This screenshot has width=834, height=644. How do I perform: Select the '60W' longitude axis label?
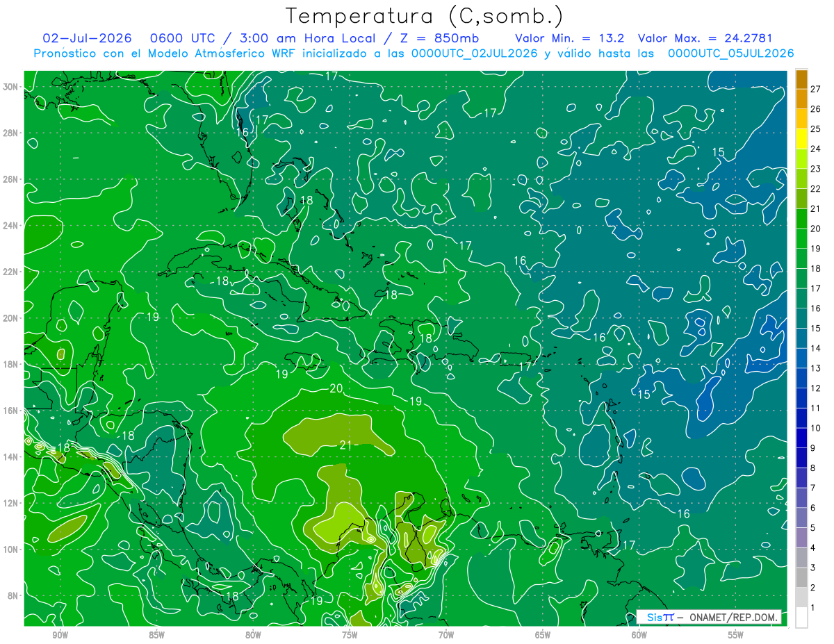[x=639, y=635]
